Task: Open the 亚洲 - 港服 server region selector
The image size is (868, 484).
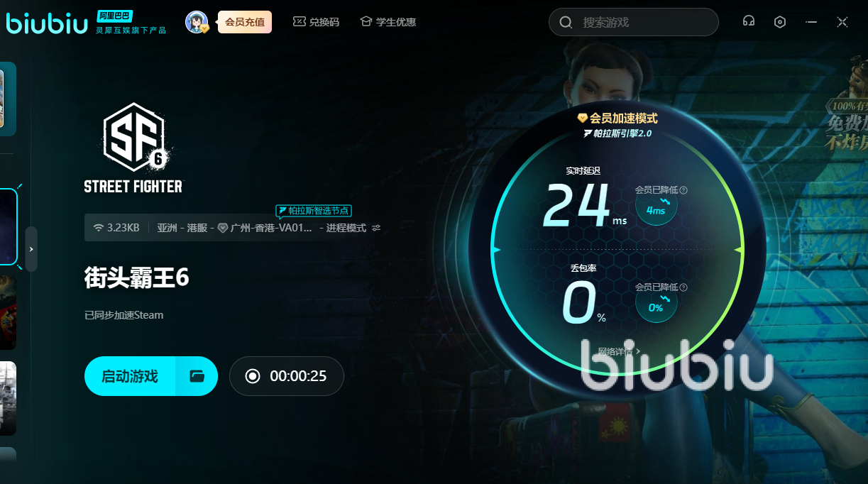Action: coord(182,228)
